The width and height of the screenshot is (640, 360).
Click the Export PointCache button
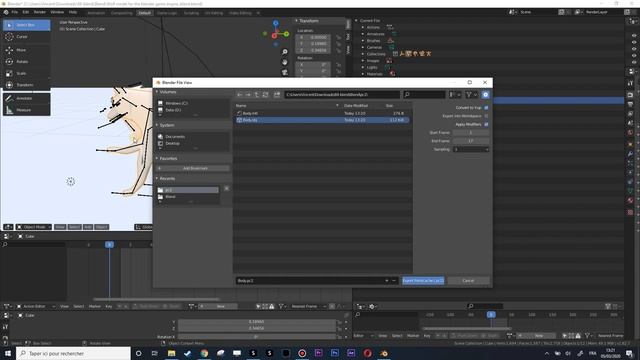pyautogui.click(x=423, y=281)
